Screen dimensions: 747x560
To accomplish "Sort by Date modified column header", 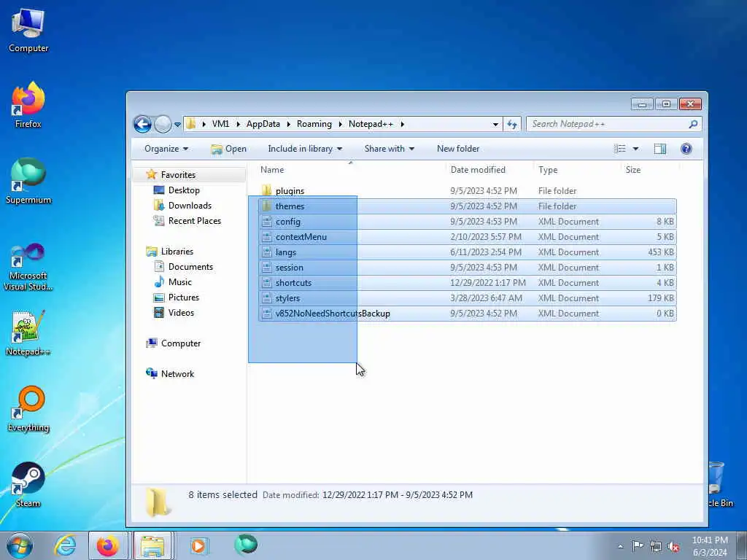I will (478, 169).
